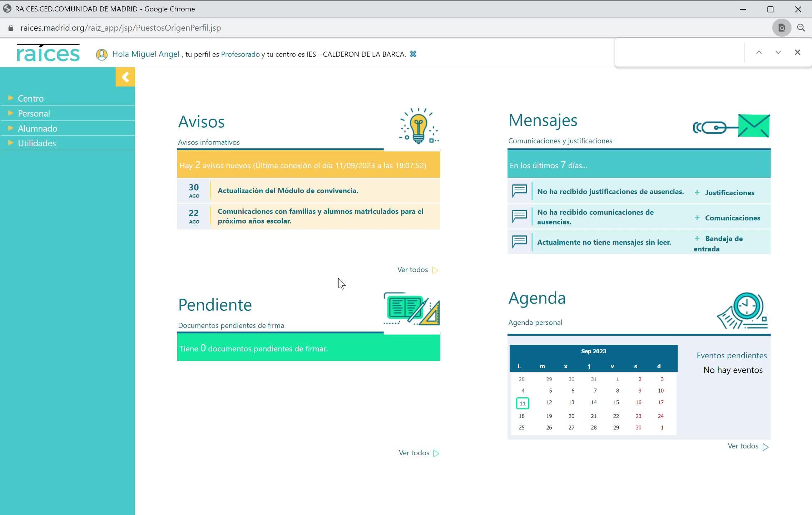Collapse the sidebar with yellow arrow button
The image size is (812, 515).
[125, 77]
